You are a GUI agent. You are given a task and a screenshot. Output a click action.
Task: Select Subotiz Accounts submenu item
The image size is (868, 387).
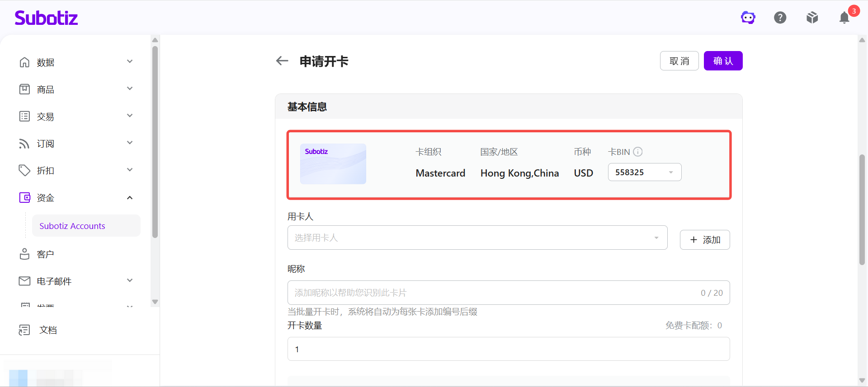tap(86, 226)
